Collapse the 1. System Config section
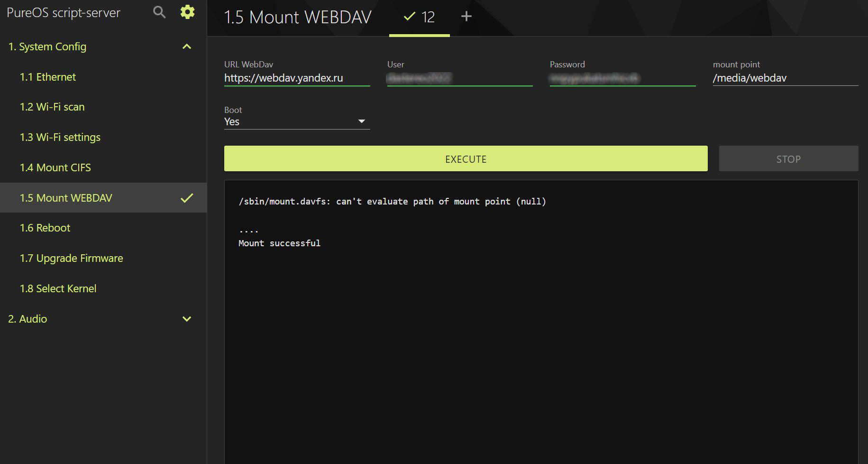The height and width of the screenshot is (464, 868). [x=187, y=46]
